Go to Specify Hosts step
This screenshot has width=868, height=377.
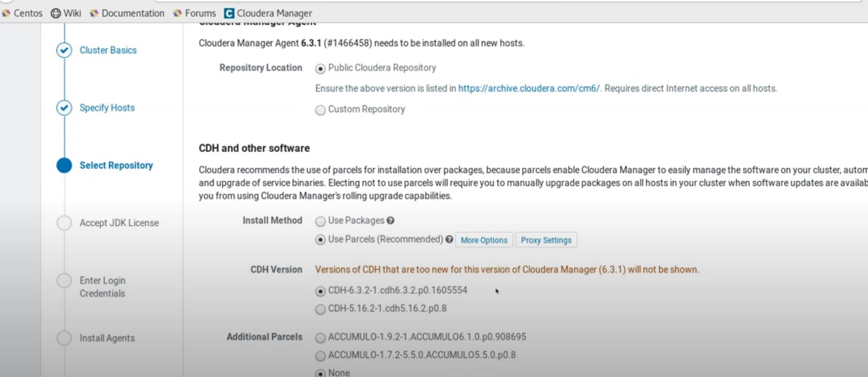click(107, 108)
